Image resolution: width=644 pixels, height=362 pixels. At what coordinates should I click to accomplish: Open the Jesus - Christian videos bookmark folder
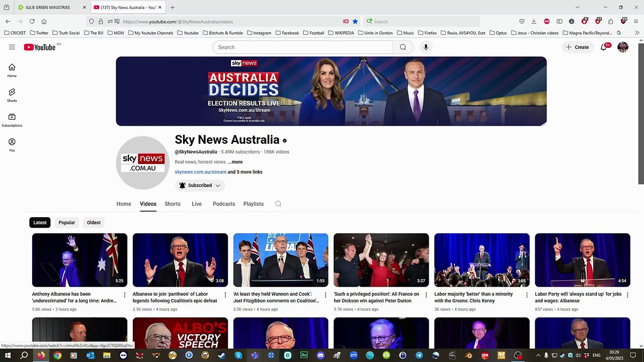(x=534, y=33)
